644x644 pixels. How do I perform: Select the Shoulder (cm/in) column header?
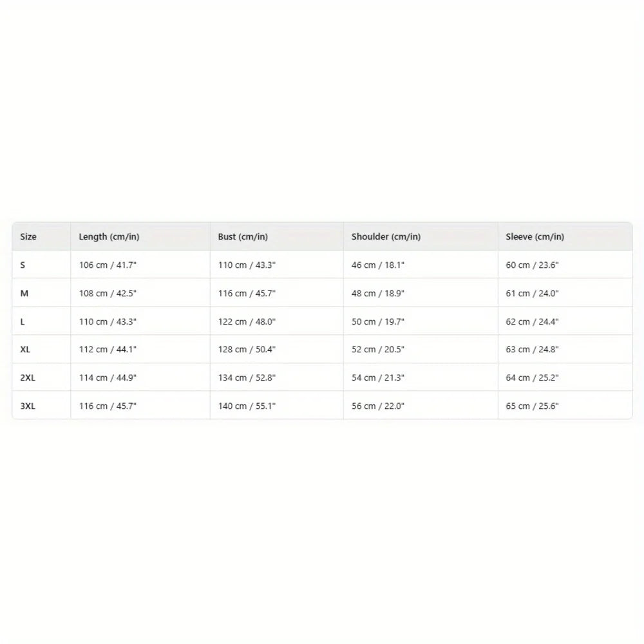point(386,236)
